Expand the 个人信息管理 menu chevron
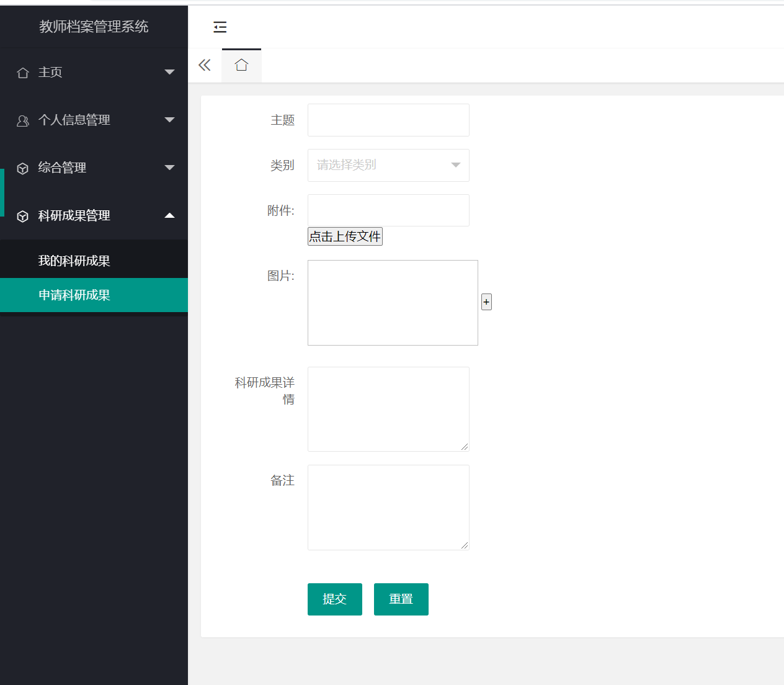The width and height of the screenshot is (784, 685). pos(169,120)
